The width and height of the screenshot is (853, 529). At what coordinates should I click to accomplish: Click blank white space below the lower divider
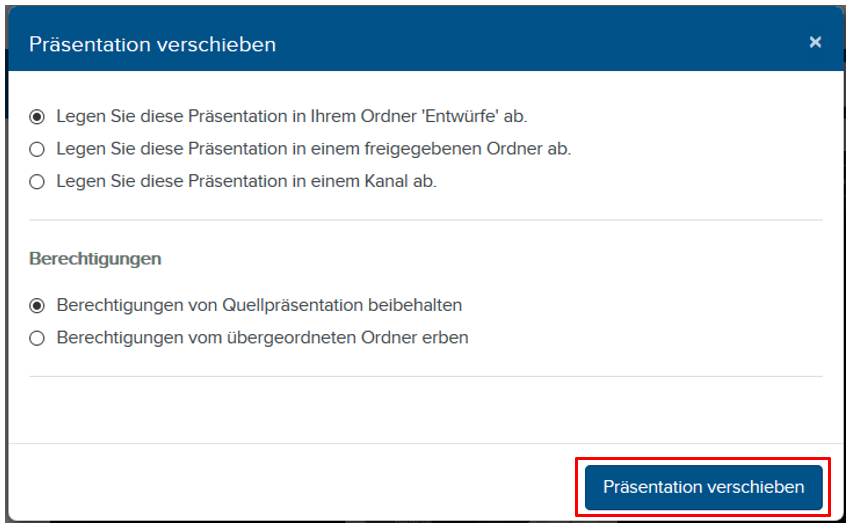pos(425,410)
